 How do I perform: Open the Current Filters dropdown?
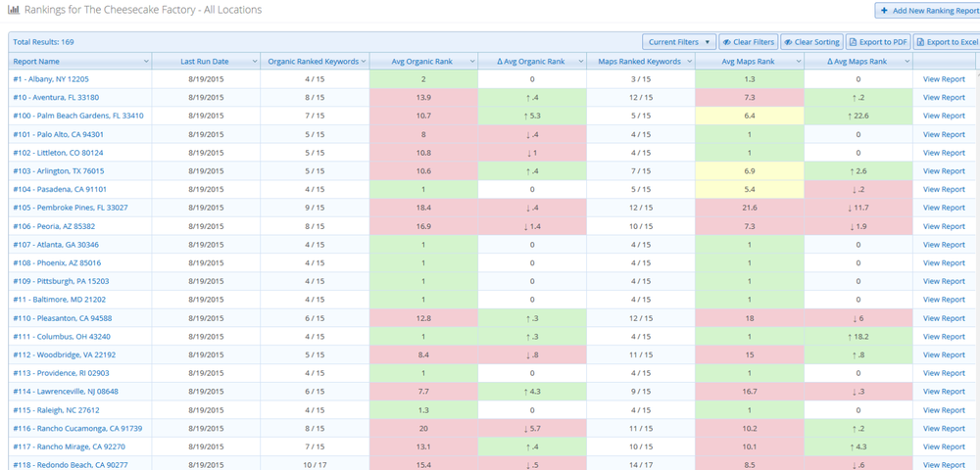click(679, 42)
